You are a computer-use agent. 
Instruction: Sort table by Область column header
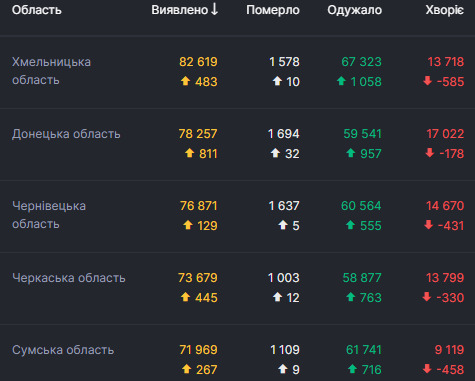(x=37, y=10)
